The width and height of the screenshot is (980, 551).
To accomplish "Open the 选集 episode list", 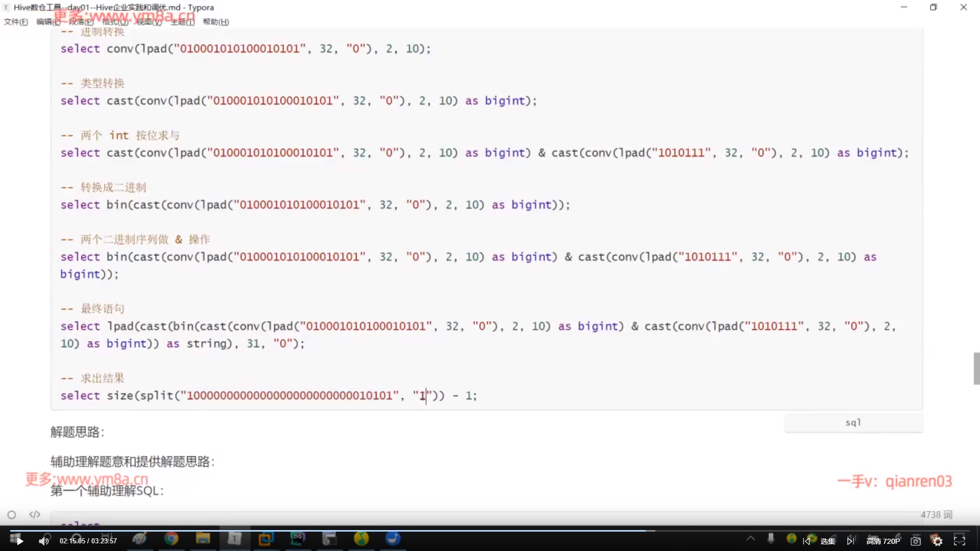I will coord(827,541).
